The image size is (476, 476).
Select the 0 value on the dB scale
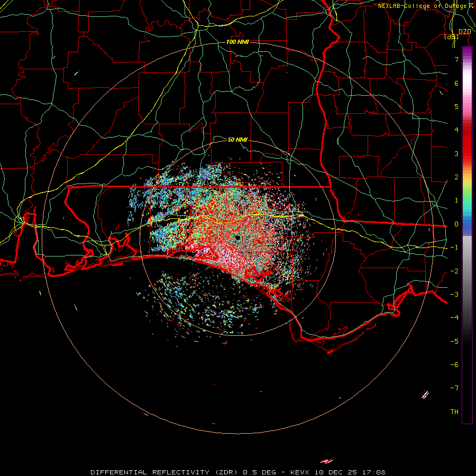pos(456,224)
